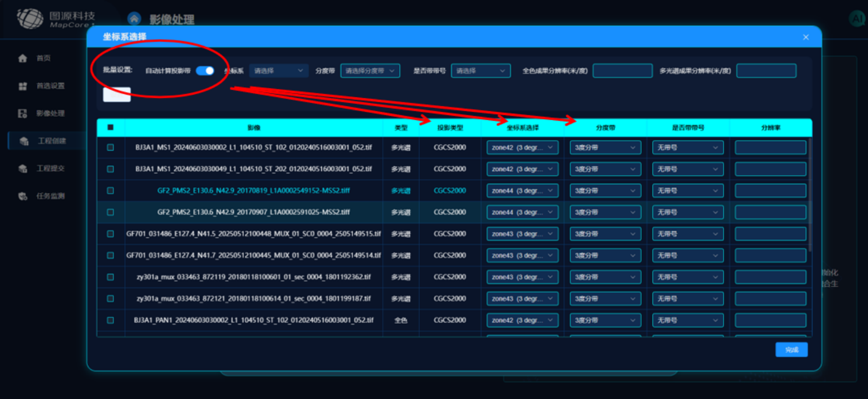Image resolution: width=868 pixels, height=399 pixels.
Task: Expand the batch 请选择分度带 dropdown
Action: [370, 70]
